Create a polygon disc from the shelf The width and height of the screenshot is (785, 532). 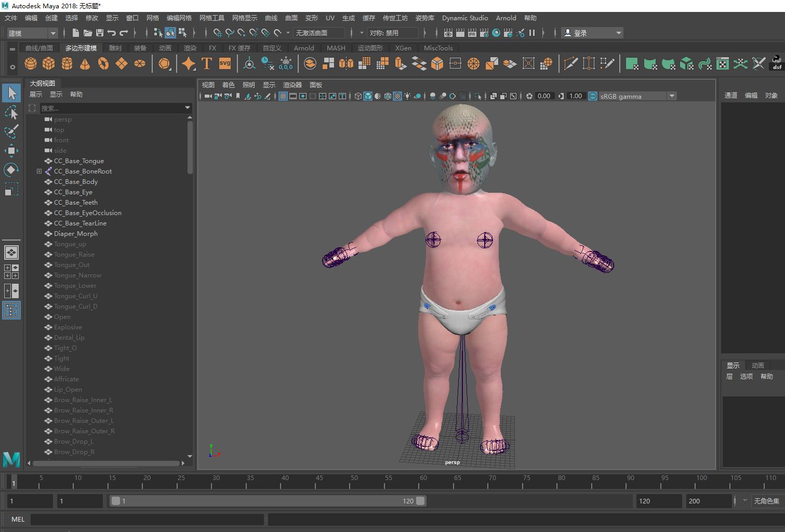pyautogui.click(x=140, y=64)
